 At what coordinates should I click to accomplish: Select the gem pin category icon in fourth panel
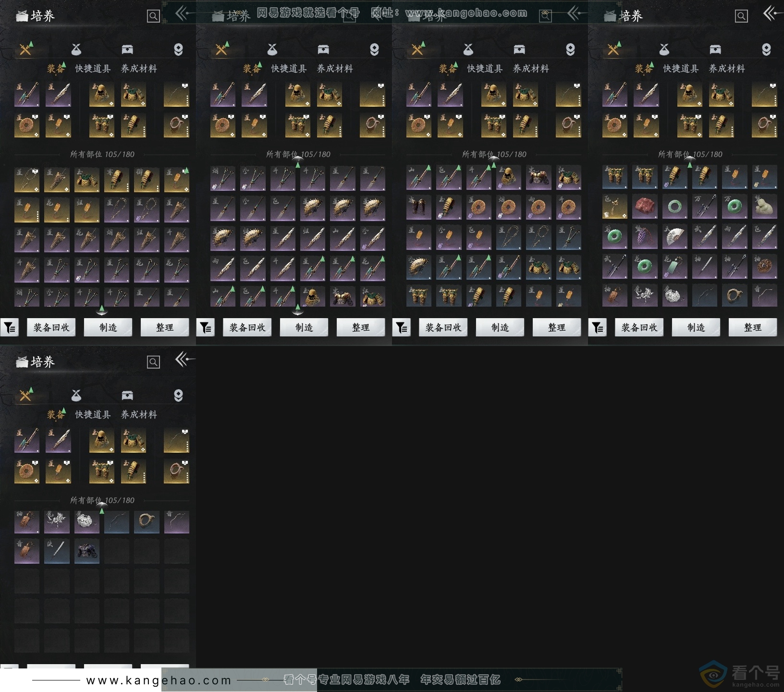click(766, 49)
